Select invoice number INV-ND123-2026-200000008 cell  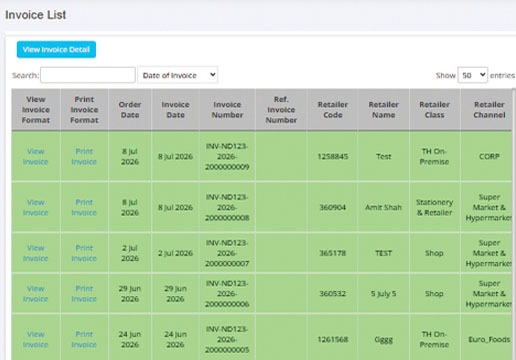227,207
